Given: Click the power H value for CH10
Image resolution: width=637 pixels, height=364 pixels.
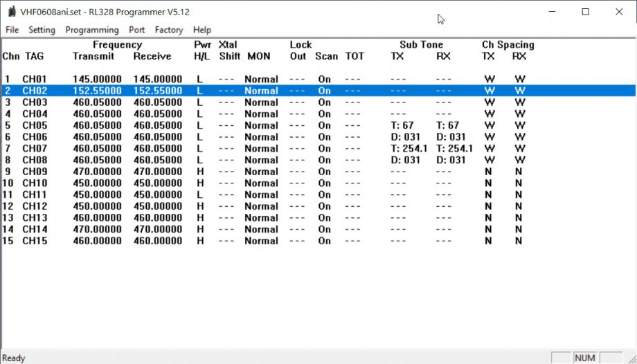Looking at the screenshot, I should (x=199, y=183).
